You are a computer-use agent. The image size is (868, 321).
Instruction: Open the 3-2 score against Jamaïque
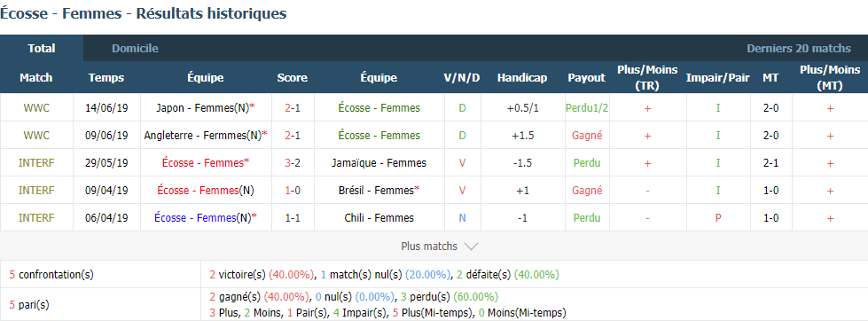click(x=293, y=162)
